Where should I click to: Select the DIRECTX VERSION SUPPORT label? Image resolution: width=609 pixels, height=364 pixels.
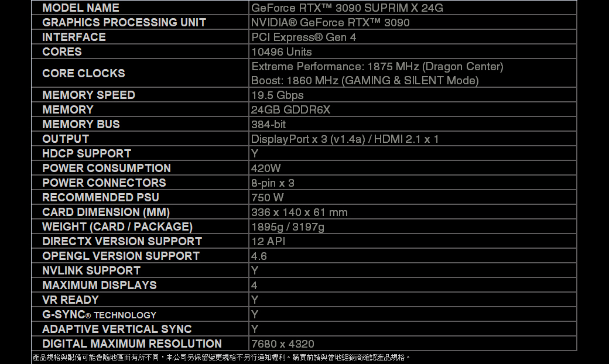pos(122,242)
